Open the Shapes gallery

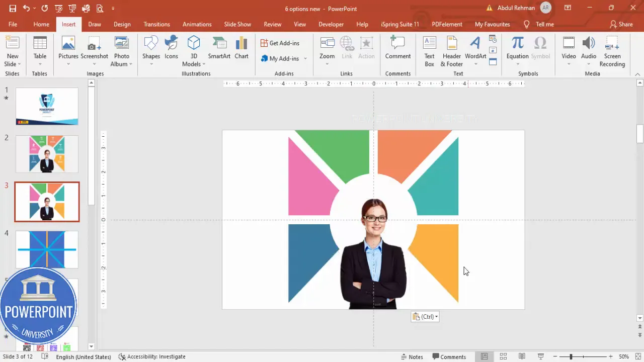point(151,51)
